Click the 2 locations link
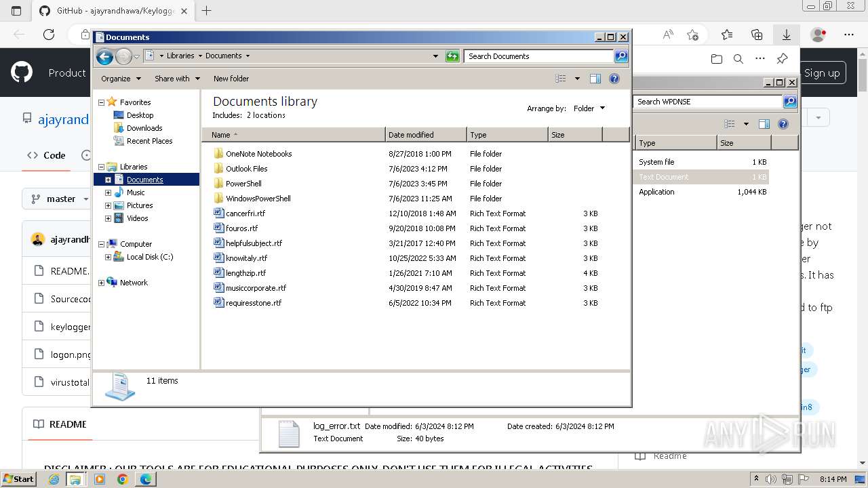This screenshot has width=868, height=488. click(266, 115)
